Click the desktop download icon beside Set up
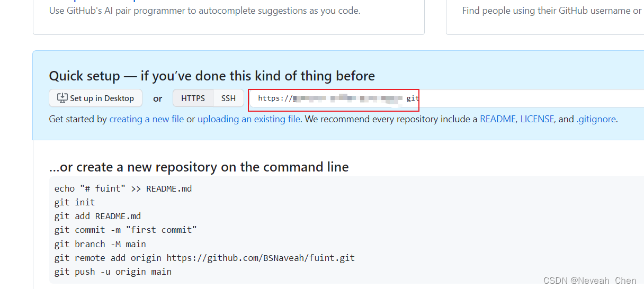Viewport: 644px width, 289px height. pos(62,98)
